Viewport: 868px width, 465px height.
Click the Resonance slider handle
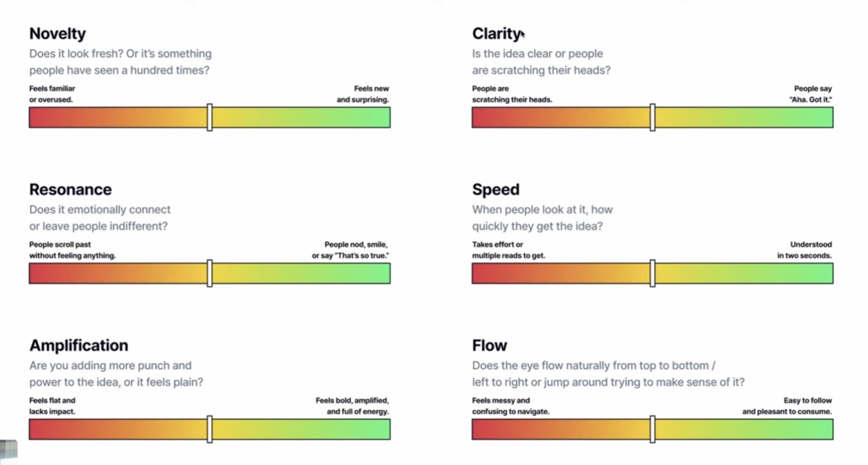click(210, 273)
